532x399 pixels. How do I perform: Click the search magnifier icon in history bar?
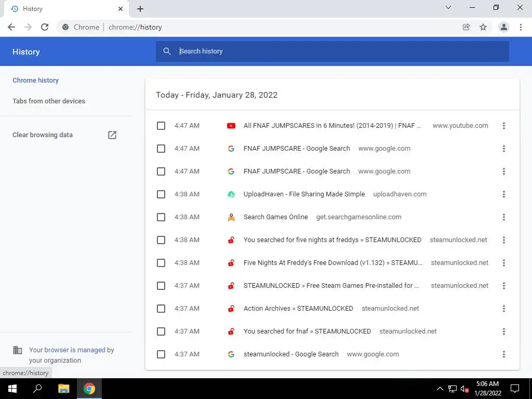pyautogui.click(x=167, y=51)
